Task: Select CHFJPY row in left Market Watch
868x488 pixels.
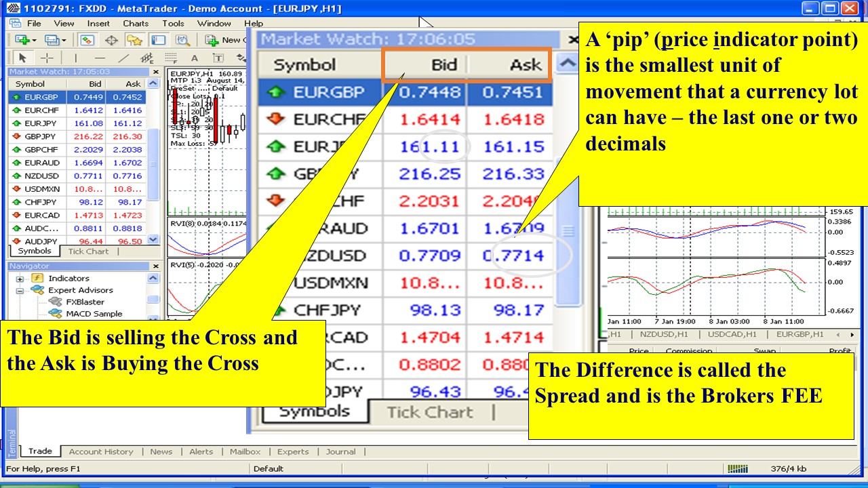Action: [x=77, y=202]
